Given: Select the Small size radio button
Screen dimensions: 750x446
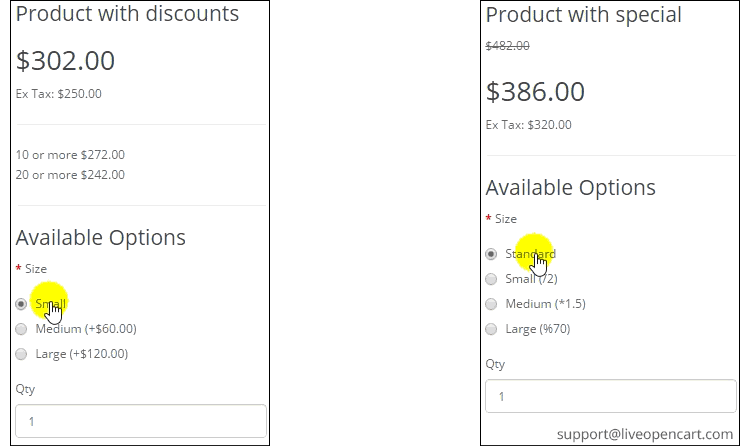Looking at the screenshot, I should (21, 304).
